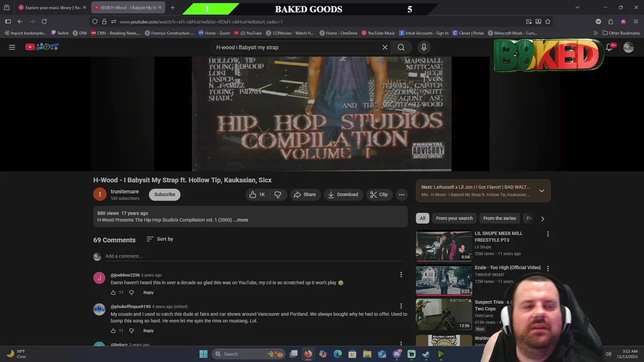Dislike the H-Wood video
The width and height of the screenshot is (644, 362).
click(x=278, y=195)
